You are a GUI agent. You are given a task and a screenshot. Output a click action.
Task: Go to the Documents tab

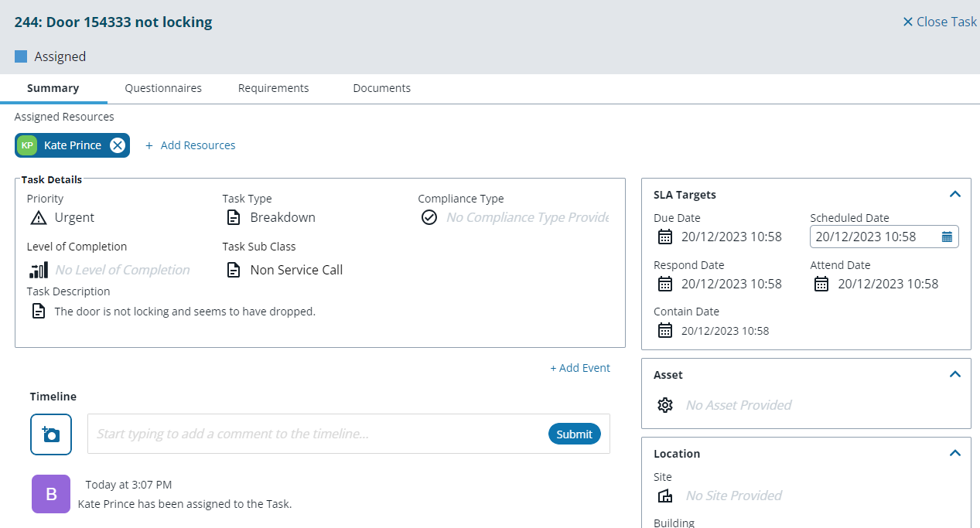click(381, 88)
